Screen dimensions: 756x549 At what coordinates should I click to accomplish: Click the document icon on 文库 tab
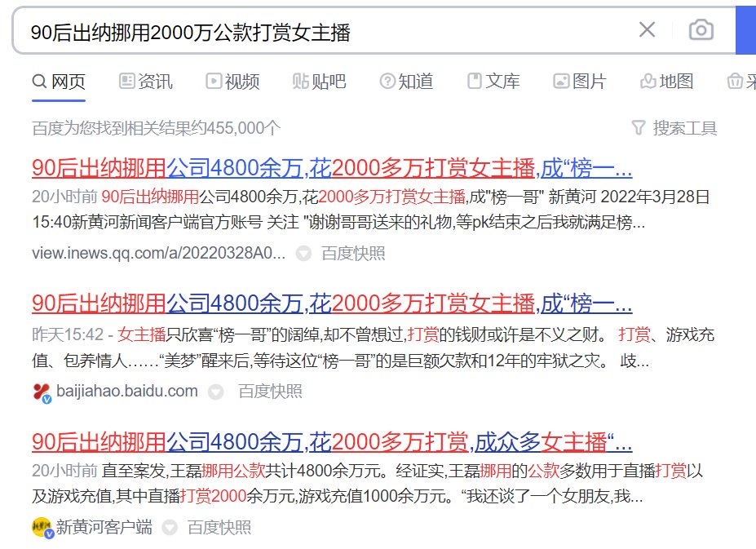pos(475,81)
